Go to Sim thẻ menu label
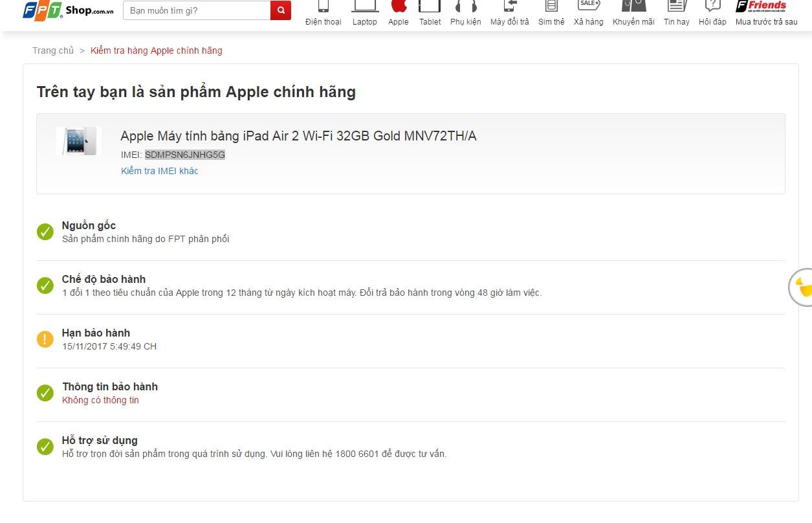This screenshot has height=523, width=812. pos(551,22)
